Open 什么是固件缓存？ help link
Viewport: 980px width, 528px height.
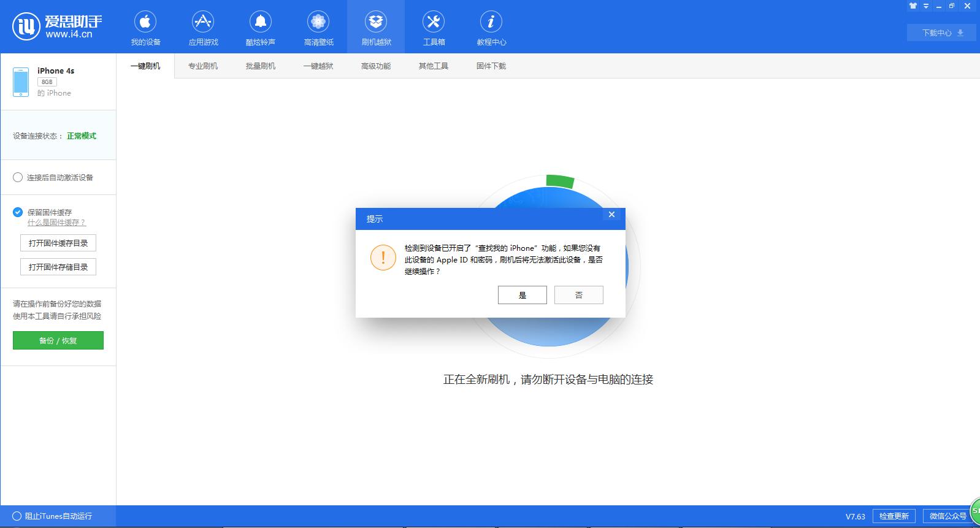[x=56, y=223]
